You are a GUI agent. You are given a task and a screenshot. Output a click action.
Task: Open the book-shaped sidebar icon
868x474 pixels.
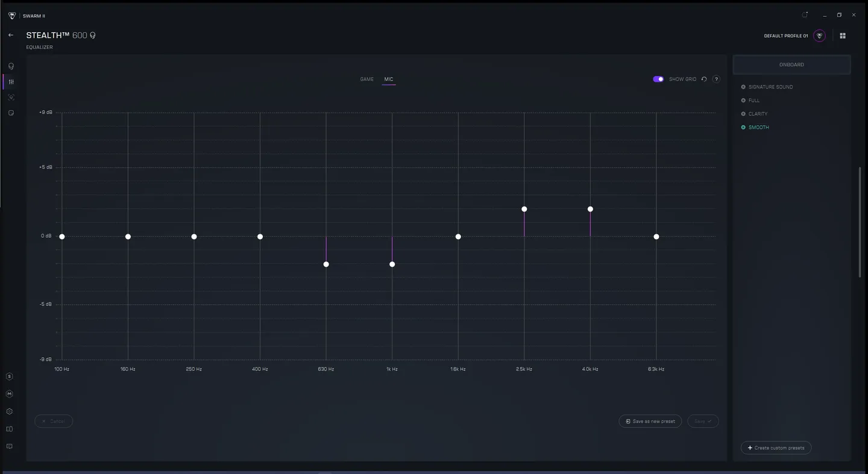(9, 429)
